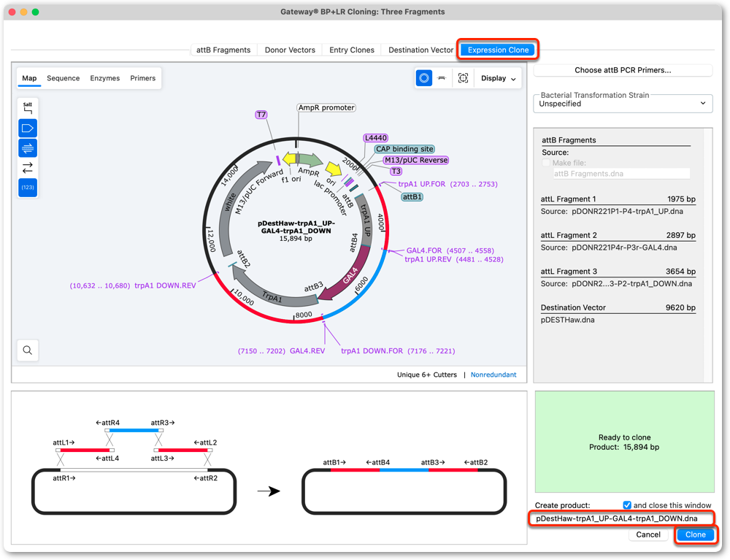Edit the product file name field
The width and height of the screenshot is (730, 560).
(621, 518)
